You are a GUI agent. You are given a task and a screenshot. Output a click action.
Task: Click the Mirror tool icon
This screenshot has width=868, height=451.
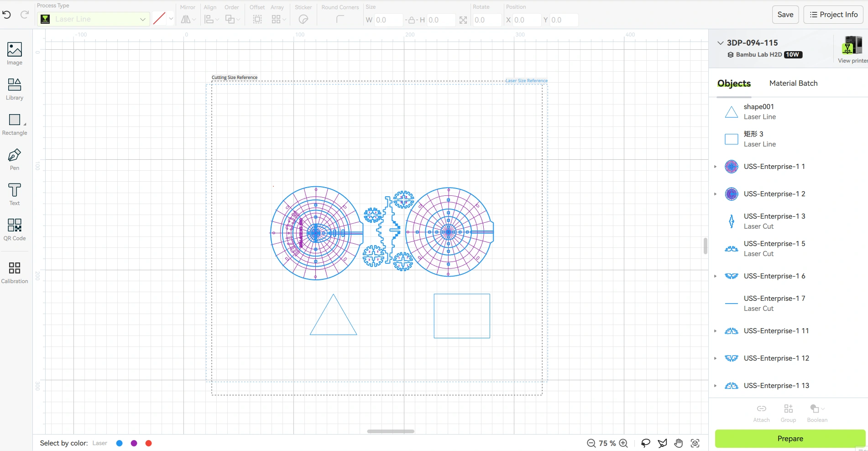(186, 19)
